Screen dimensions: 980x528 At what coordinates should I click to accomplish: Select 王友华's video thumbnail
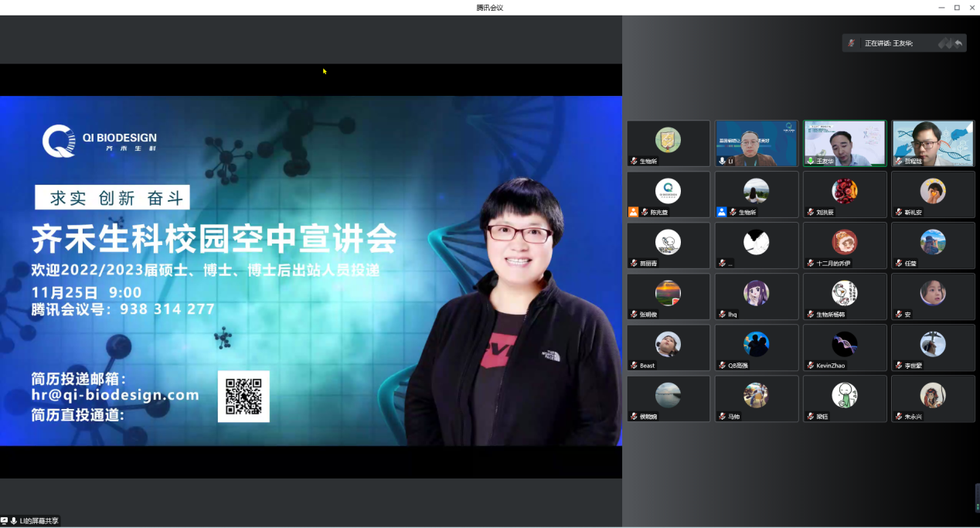coord(845,143)
